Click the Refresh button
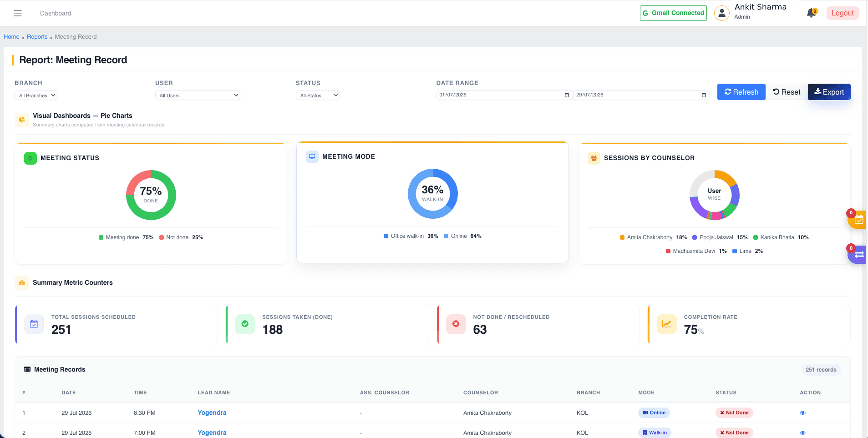 pyautogui.click(x=741, y=92)
